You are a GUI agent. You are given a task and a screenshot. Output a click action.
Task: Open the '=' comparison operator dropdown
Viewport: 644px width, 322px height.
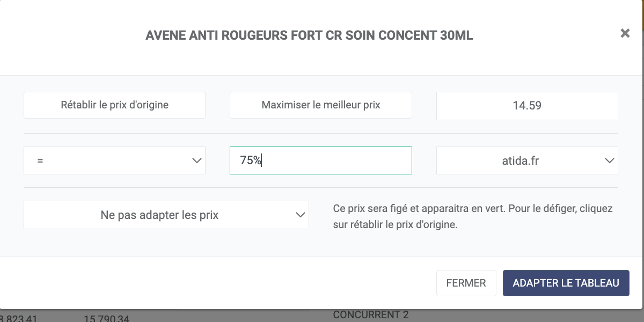114,160
